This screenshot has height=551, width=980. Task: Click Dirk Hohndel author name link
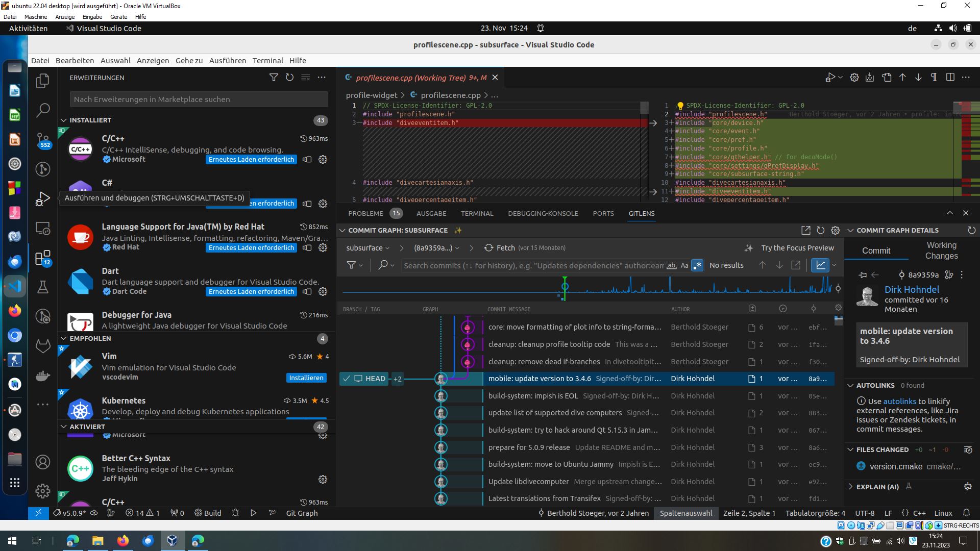912,289
